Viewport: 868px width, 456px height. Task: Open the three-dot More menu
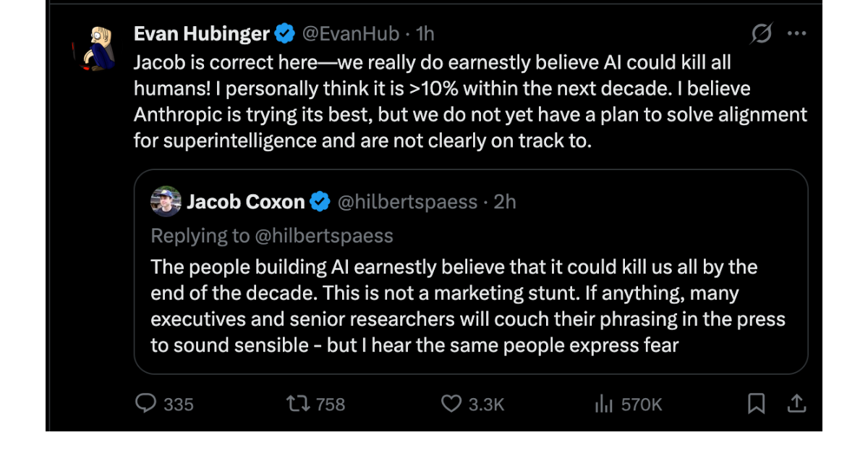click(x=796, y=33)
